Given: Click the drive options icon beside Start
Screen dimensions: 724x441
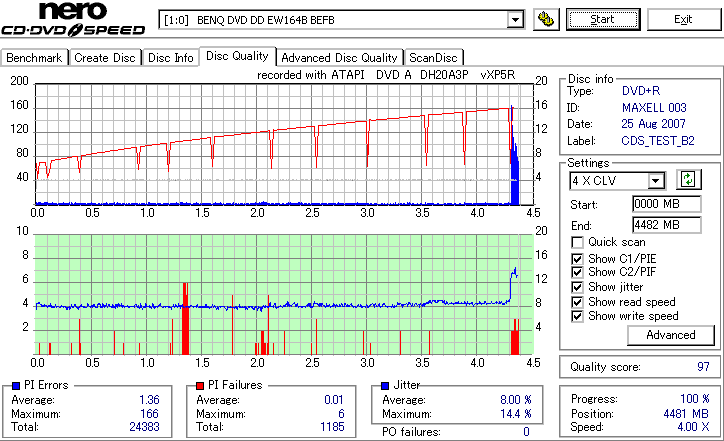Looking at the screenshot, I should pos(546,19).
